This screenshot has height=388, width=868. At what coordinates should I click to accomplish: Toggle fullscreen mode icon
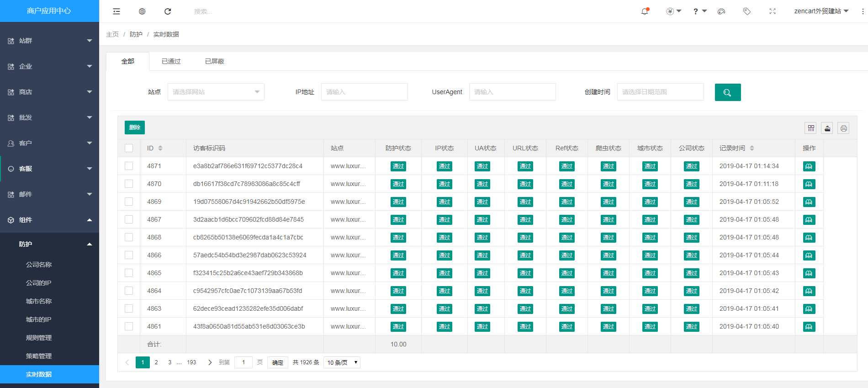click(773, 11)
